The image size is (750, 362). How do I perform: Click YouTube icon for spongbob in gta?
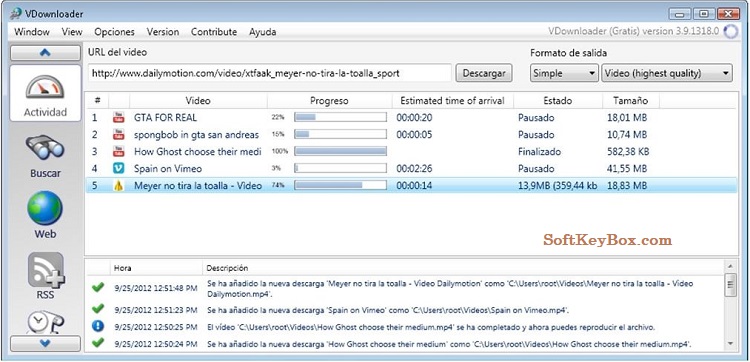tap(119, 134)
